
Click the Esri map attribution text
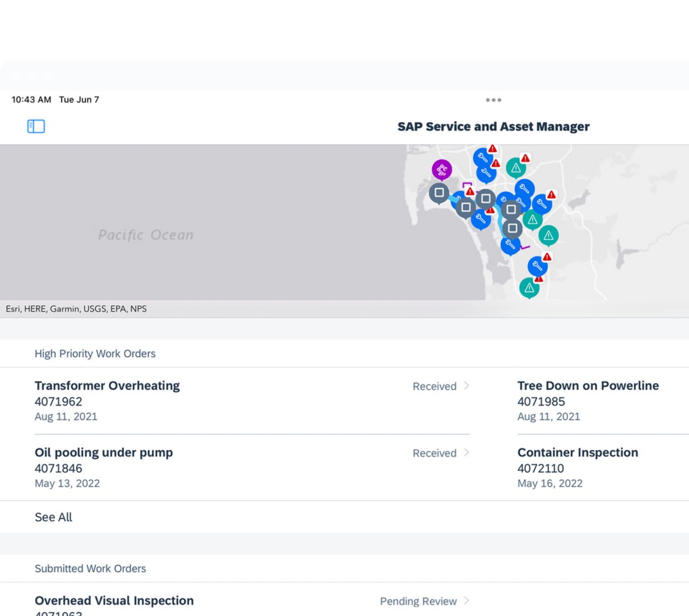76,309
